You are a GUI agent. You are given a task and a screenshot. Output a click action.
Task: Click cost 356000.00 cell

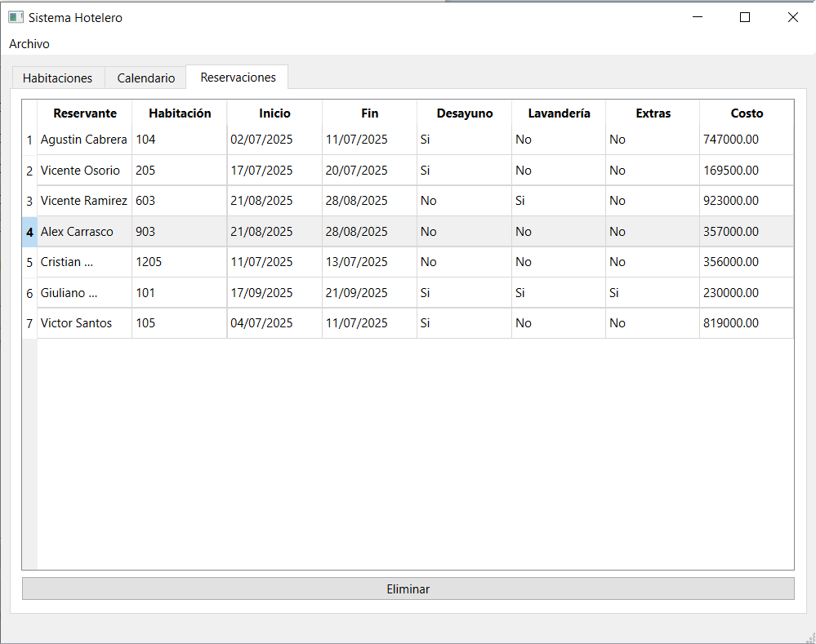coord(747,262)
